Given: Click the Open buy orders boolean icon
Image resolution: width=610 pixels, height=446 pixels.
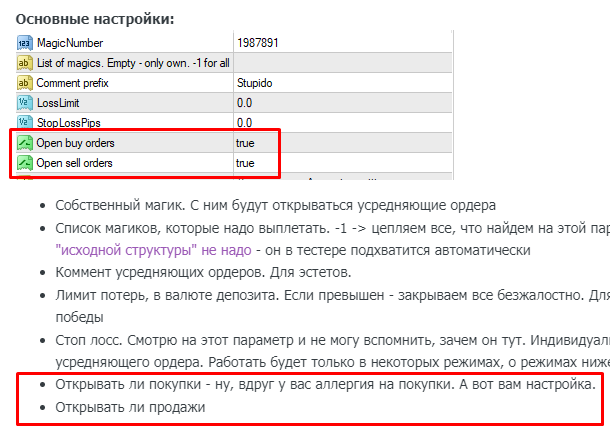Looking at the screenshot, I should tap(25, 143).
